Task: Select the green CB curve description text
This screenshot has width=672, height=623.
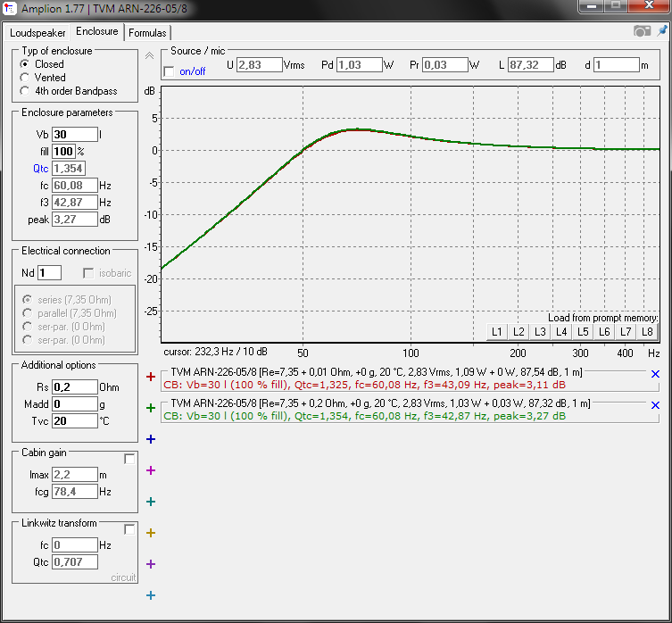Action: (x=364, y=416)
